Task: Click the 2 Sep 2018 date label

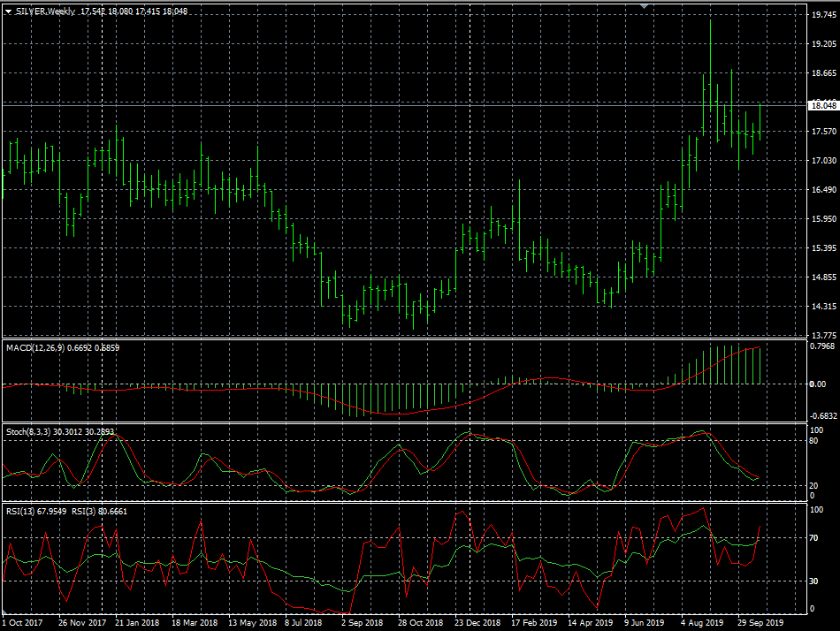Action: pyautogui.click(x=362, y=622)
